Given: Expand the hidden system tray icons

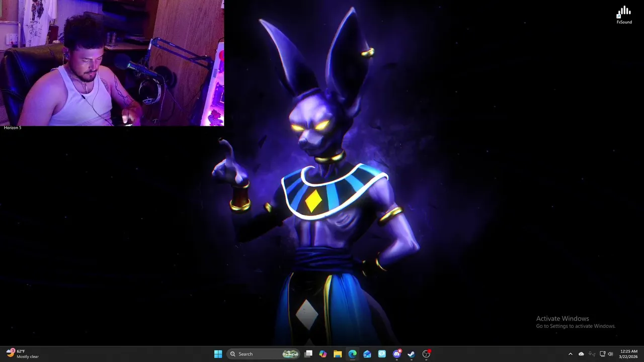Looking at the screenshot, I should pyautogui.click(x=570, y=354).
